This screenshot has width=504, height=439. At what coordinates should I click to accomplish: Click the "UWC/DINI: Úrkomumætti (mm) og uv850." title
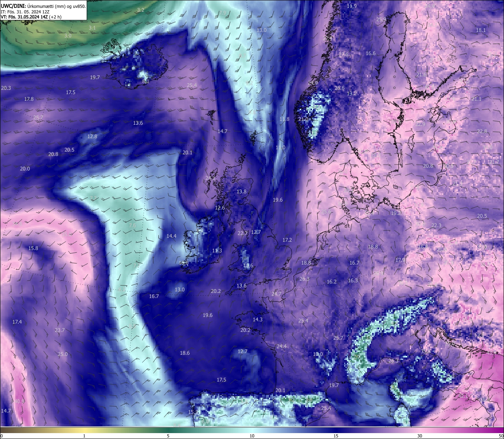[43, 6]
